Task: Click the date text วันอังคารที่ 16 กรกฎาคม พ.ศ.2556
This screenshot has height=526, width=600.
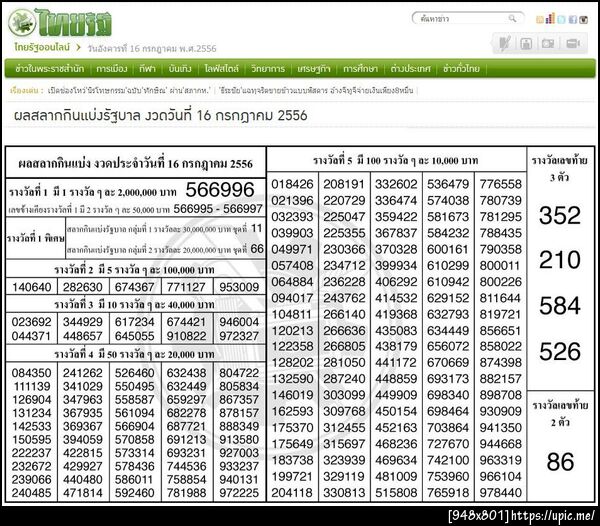Action: 152,49
